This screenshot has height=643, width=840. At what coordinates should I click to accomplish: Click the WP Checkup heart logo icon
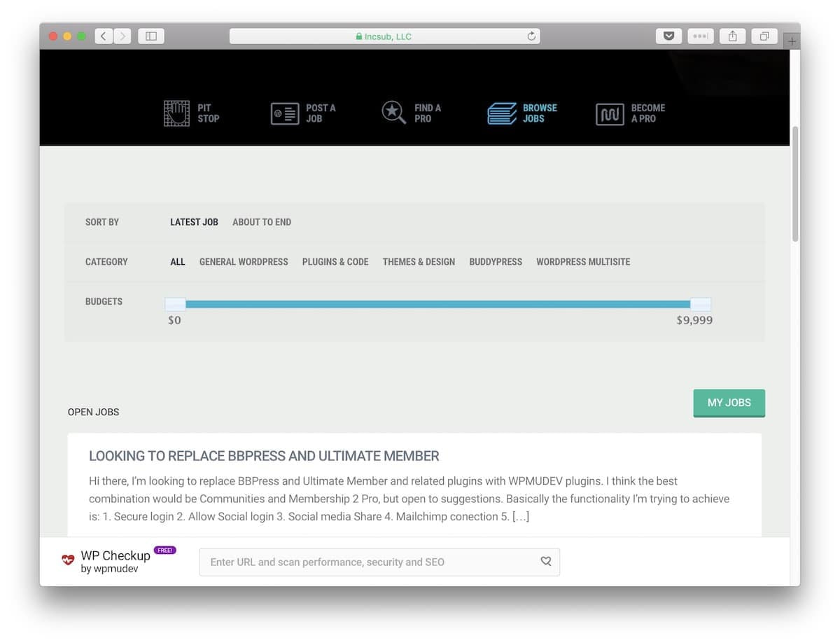click(x=68, y=560)
